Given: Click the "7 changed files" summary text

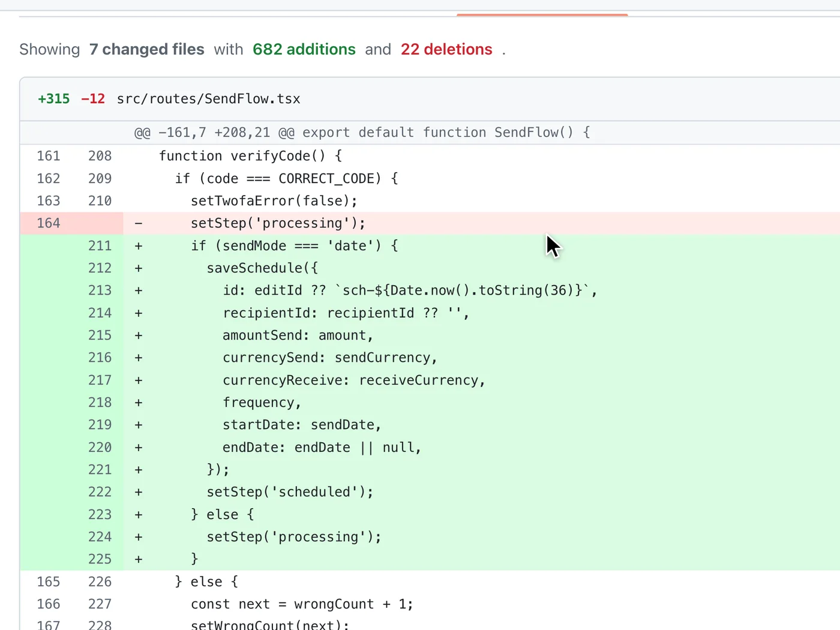Looking at the screenshot, I should coord(147,49).
